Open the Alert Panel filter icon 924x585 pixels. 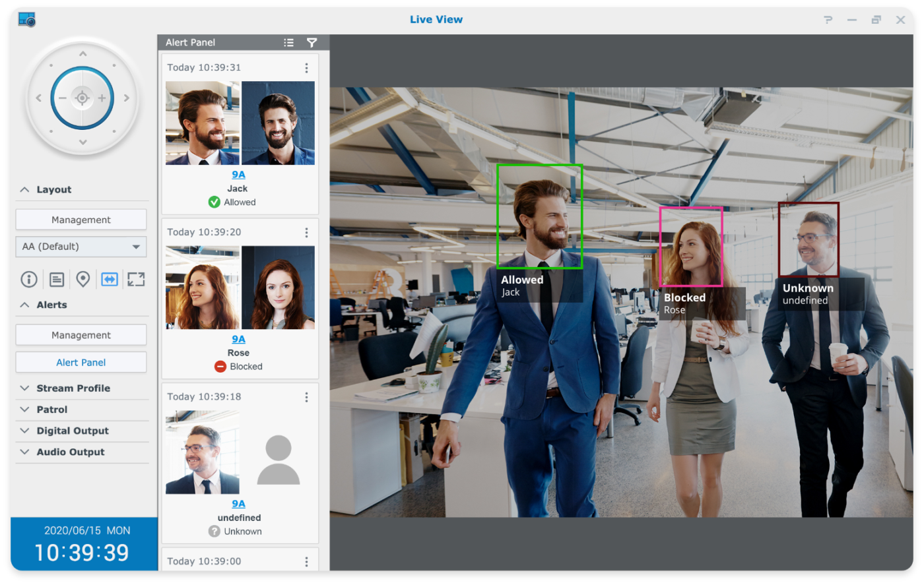click(312, 42)
